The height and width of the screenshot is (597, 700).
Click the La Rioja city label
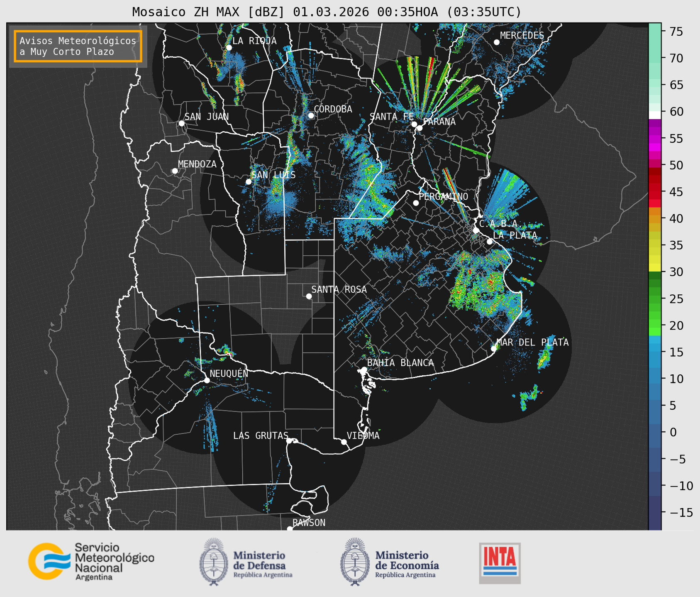[254, 41]
